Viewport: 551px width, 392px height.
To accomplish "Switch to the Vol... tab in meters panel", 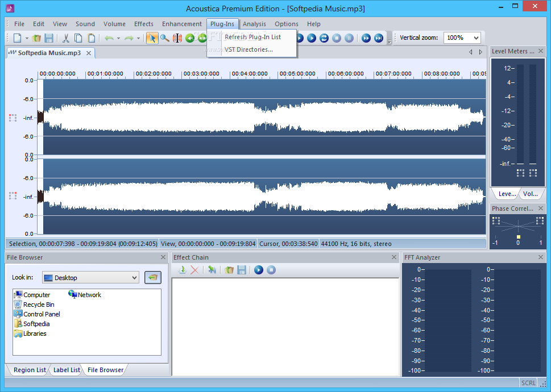I will click(531, 194).
